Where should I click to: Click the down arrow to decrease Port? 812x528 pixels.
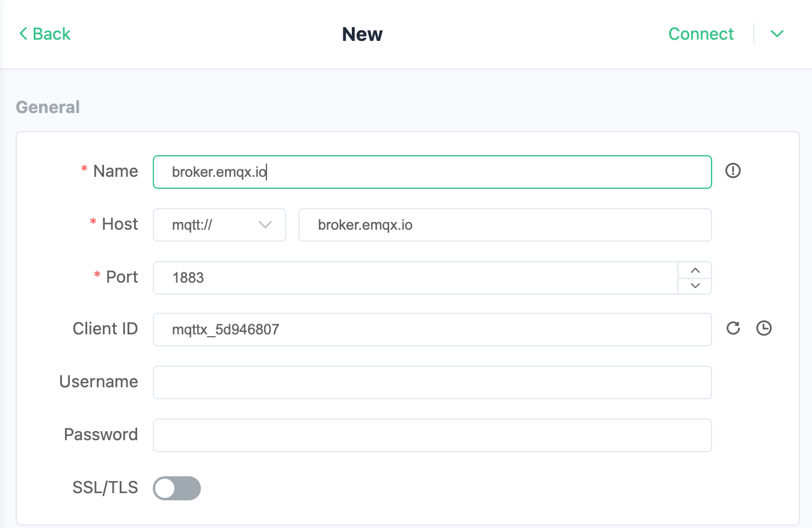point(695,286)
